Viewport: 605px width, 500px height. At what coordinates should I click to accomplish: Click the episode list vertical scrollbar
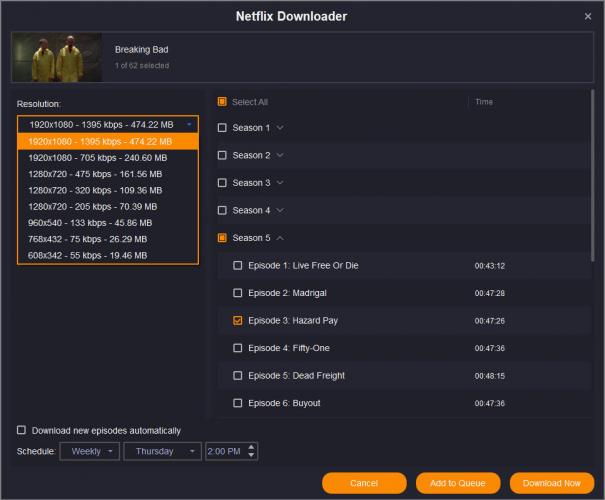[592, 176]
